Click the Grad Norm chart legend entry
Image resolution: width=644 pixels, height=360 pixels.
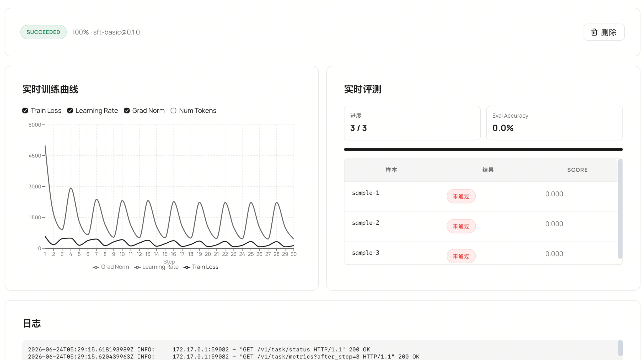pos(111,267)
